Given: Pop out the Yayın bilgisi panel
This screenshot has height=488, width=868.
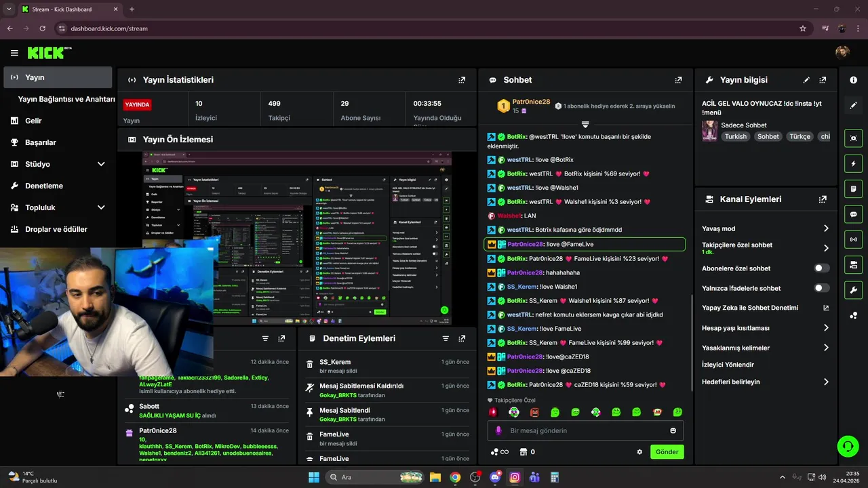Looking at the screenshot, I should pyautogui.click(x=823, y=80).
